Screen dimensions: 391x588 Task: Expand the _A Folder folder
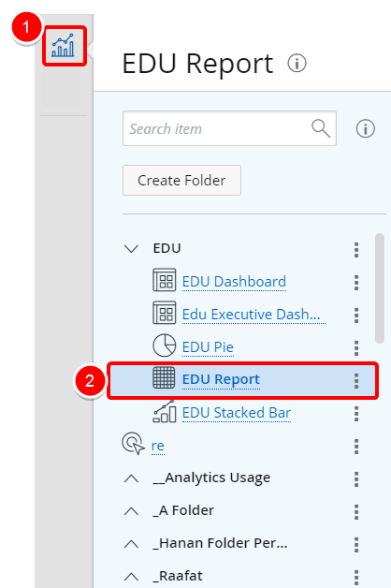point(131,511)
